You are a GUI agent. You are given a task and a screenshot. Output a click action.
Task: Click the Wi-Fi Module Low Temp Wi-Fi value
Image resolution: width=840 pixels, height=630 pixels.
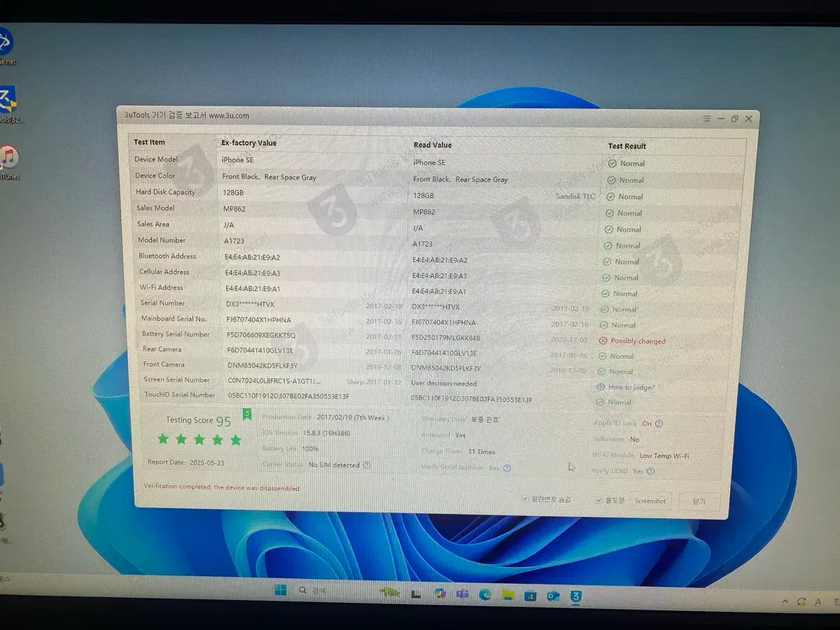[x=664, y=456]
